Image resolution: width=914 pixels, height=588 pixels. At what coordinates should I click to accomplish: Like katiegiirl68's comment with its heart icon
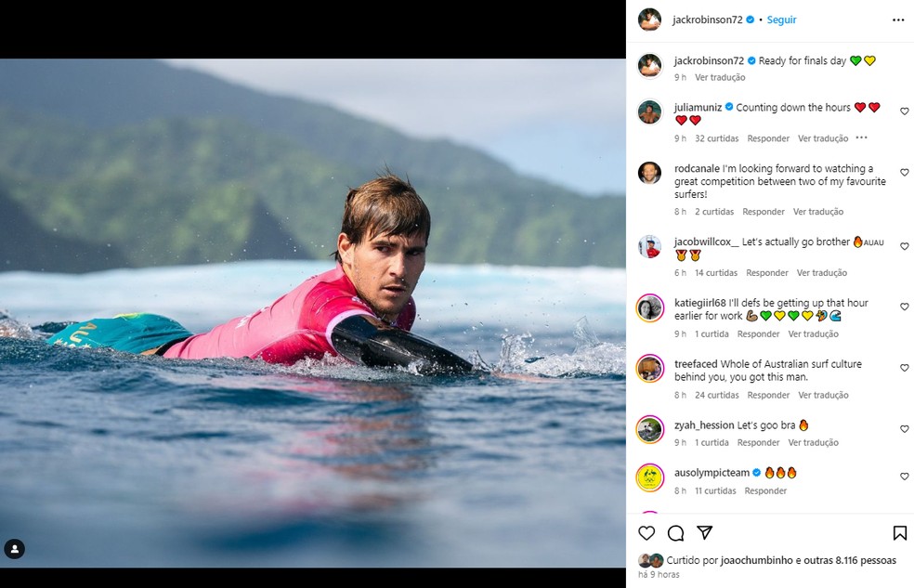tap(904, 307)
